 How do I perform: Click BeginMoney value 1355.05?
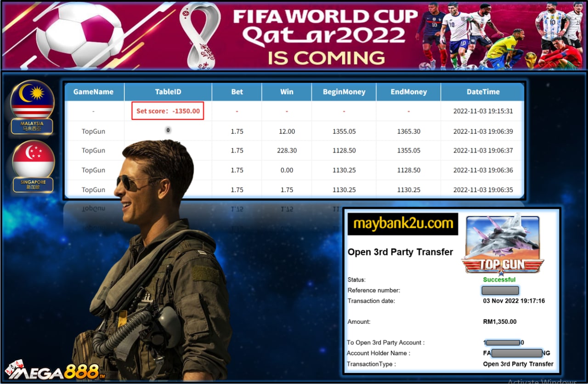pos(344,132)
